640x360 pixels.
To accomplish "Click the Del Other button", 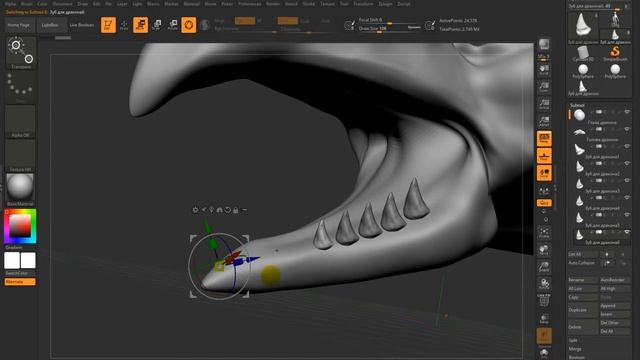I will [615, 323].
